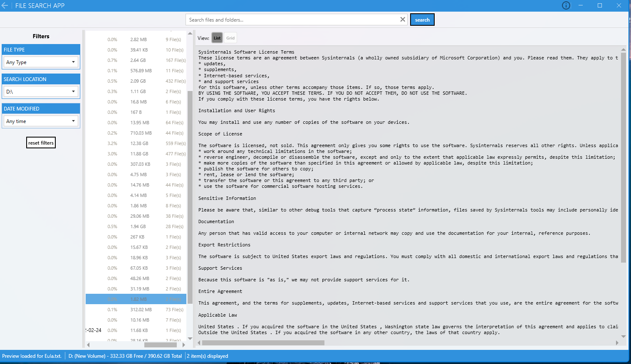Click the reset filters button
The image size is (631, 364).
[41, 143]
